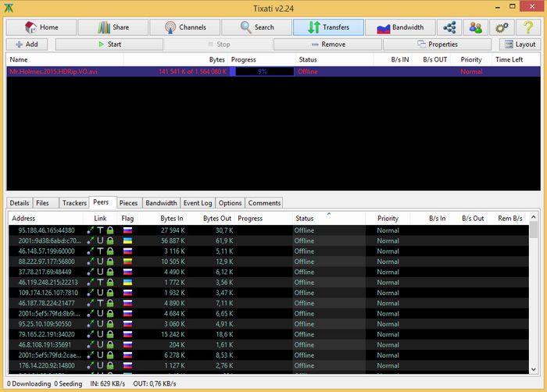Click the 9% progress bar of Mr.Holmes transfer
The height and width of the screenshot is (392, 547).
pyautogui.click(x=263, y=72)
